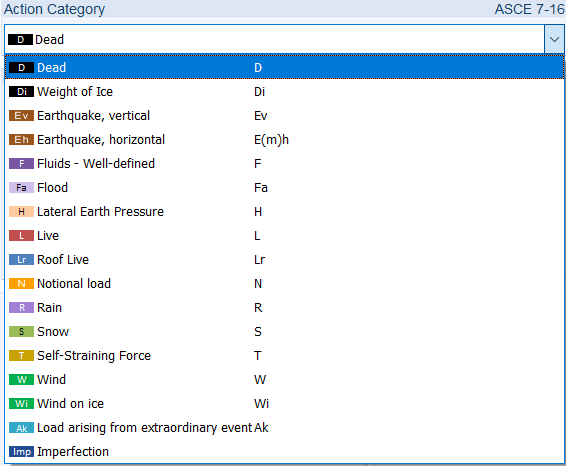
Task: Select Earthquake, vertical option
Action: [284, 116]
